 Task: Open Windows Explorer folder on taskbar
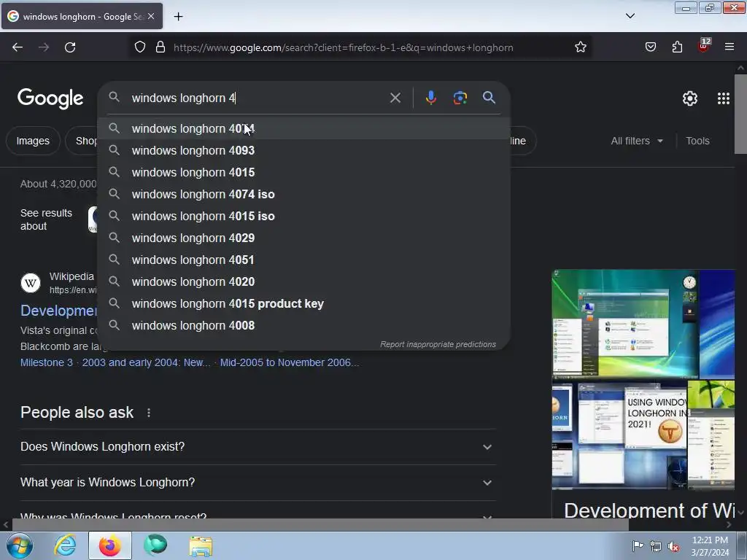point(201,545)
